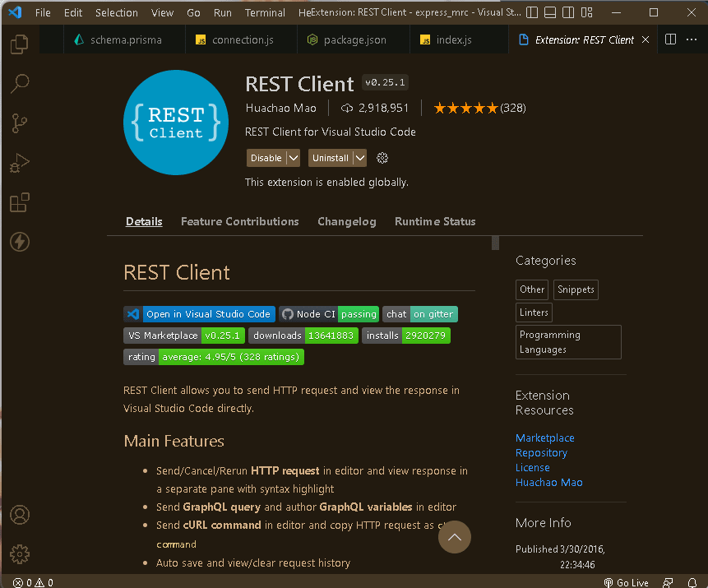Open the Explorer view in activity bar
The width and height of the screenshot is (708, 588).
20,44
